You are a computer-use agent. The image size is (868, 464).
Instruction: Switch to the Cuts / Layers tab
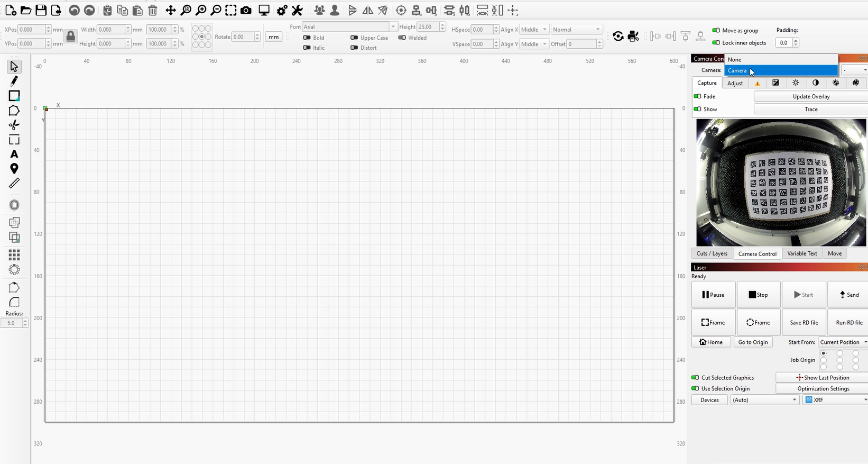coord(712,253)
